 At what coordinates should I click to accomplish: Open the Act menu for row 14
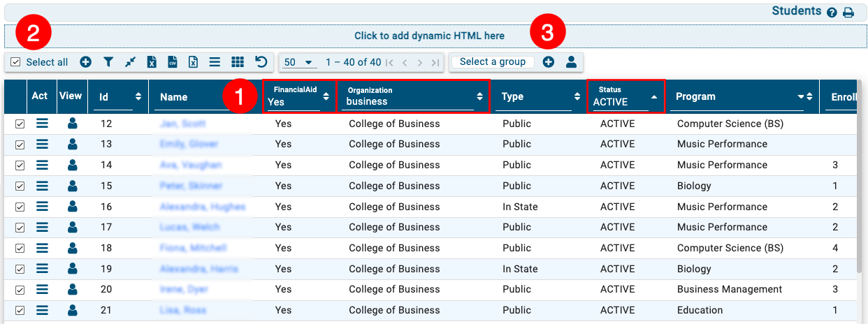click(x=42, y=165)
